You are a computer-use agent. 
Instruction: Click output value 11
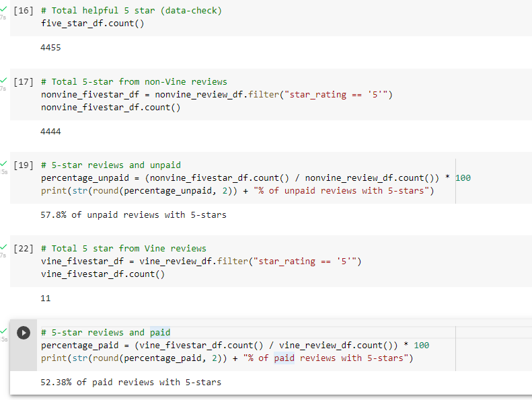[x=46, y=298]
